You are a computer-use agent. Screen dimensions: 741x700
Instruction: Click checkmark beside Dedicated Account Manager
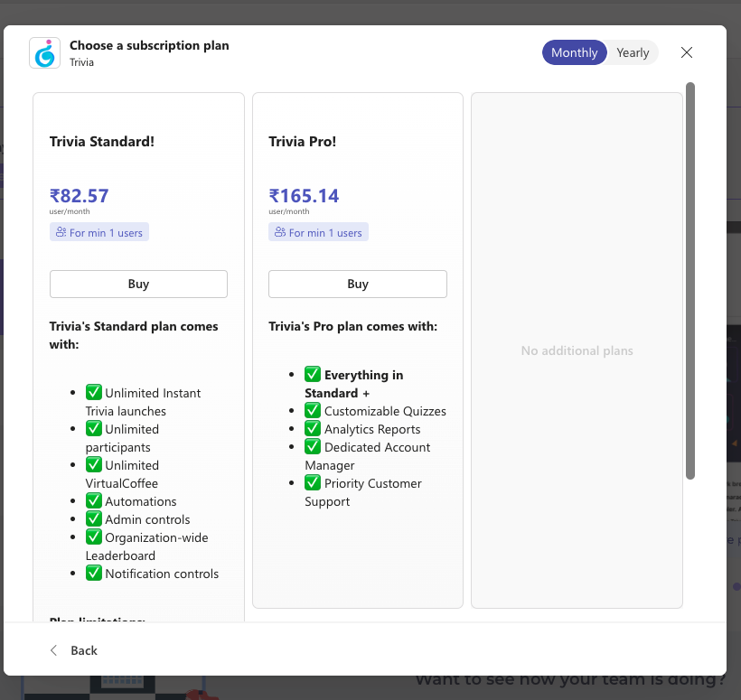point(313,446)
